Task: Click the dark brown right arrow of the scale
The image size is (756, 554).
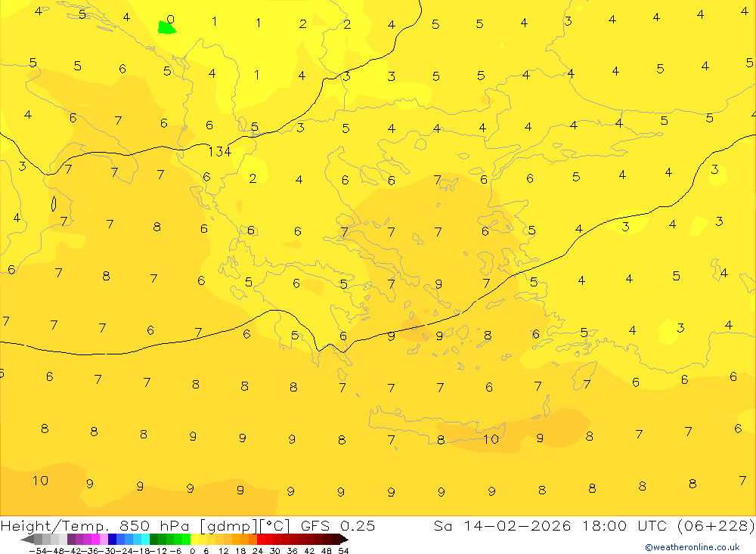Action: coord(344,539)
